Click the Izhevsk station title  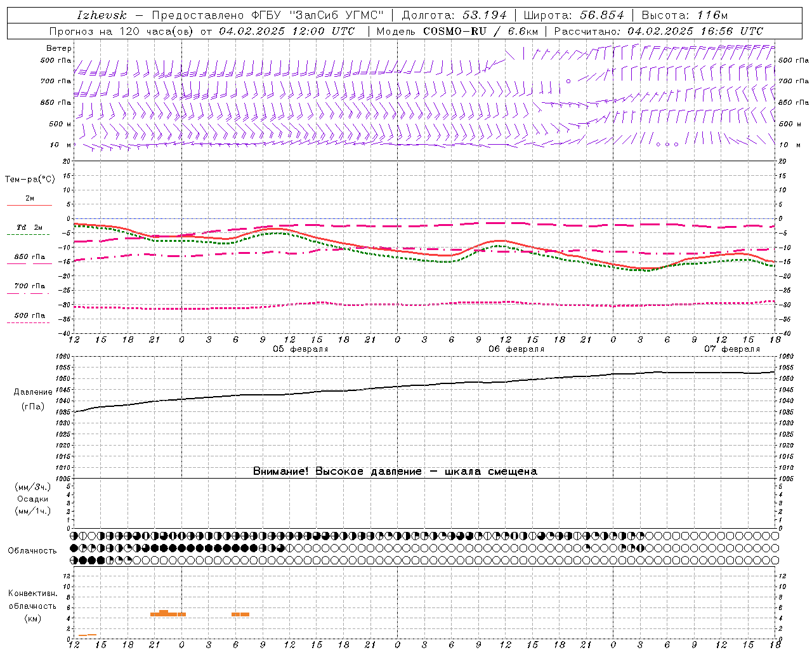pos(102,15)
